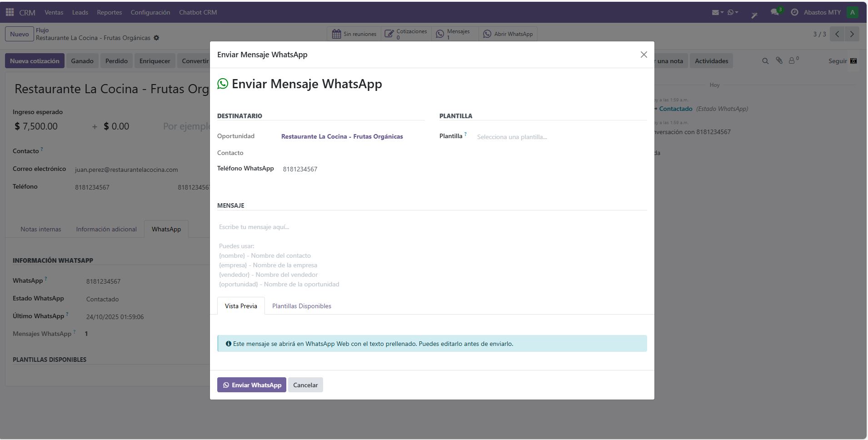Click into the message text area
Viewport: 868px width, 440px height.
432,255
